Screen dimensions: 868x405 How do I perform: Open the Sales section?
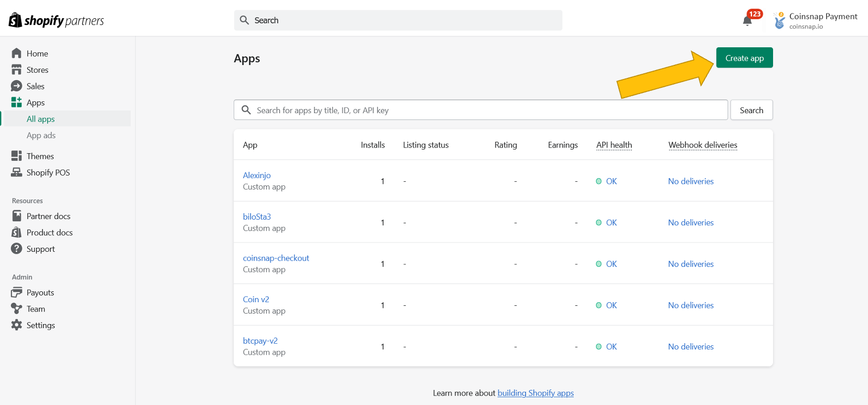pos(35,86)
